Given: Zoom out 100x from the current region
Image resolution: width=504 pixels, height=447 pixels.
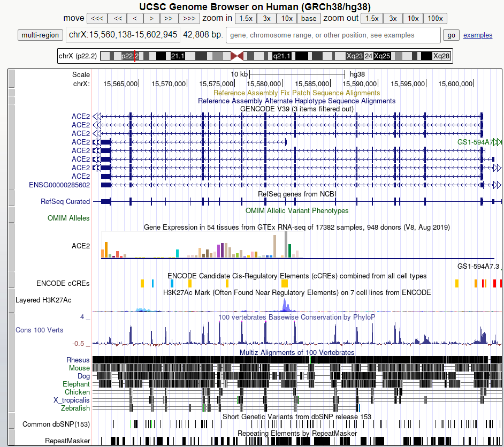Looking at the screenshot, I should pyautogui.click(x=434, y=18).
